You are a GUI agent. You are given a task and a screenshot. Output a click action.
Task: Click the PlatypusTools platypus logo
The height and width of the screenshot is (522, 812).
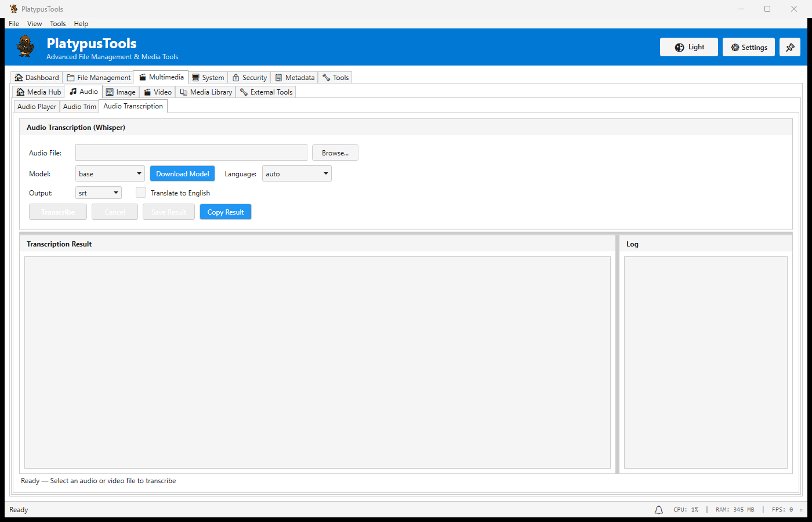pyautogui.click(x=26, y=46)
